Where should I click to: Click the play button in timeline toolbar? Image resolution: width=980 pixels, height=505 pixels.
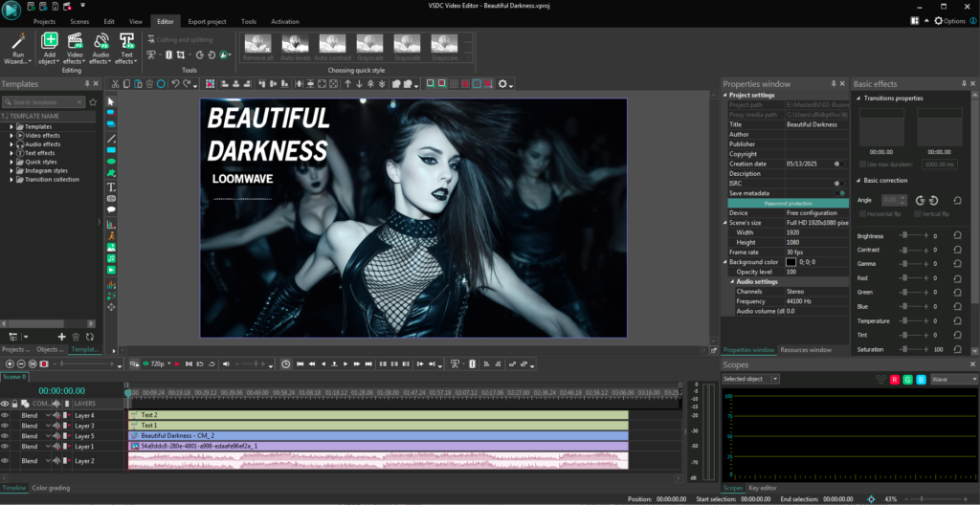(x=345, y=363)
